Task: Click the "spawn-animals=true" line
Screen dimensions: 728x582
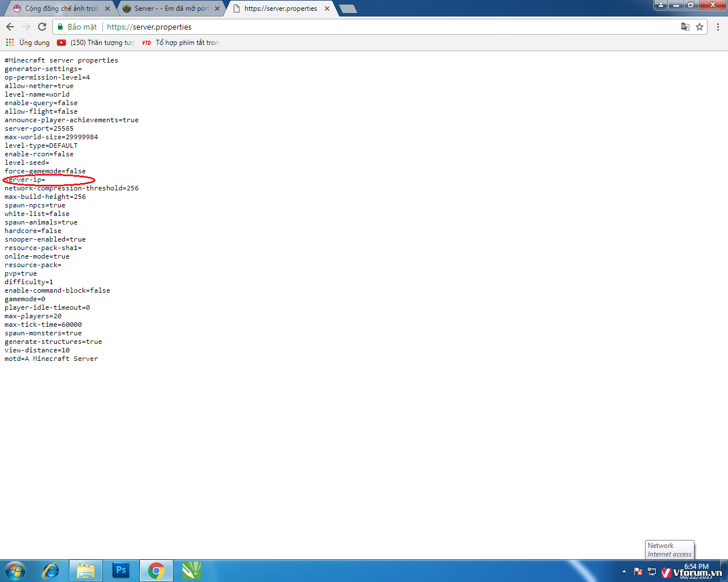Action: tap(41, 222)
